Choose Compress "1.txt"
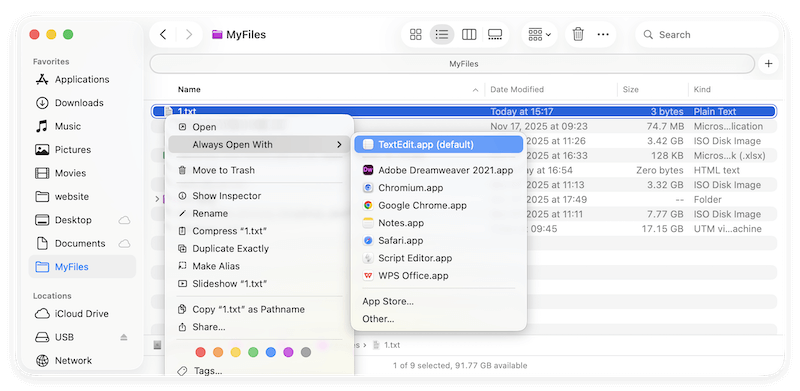 260,231
